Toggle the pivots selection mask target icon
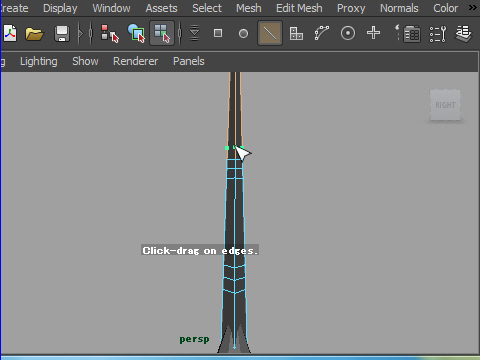 [x=348, y=33]
